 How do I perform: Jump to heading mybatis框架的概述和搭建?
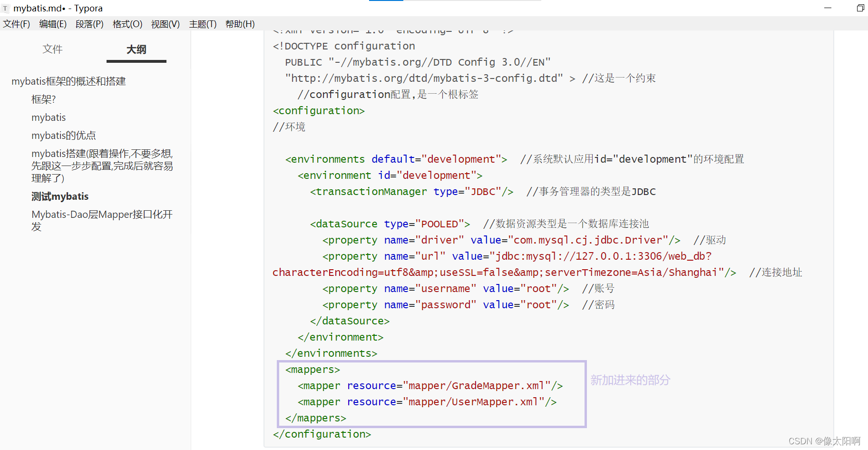coord(68,81)
